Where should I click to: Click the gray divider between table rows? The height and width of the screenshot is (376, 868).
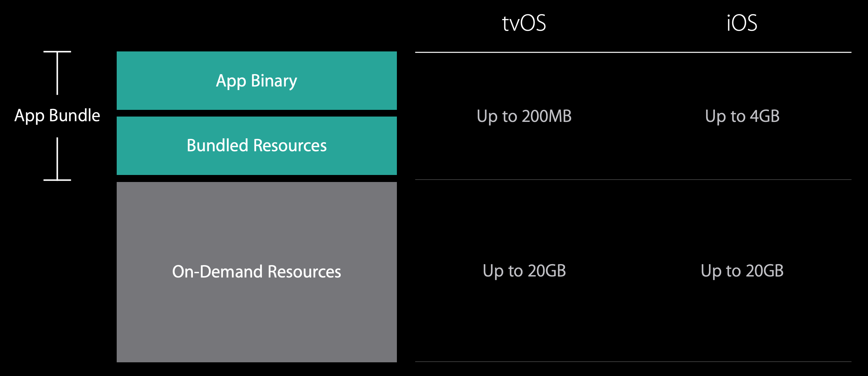click(633, 180)
